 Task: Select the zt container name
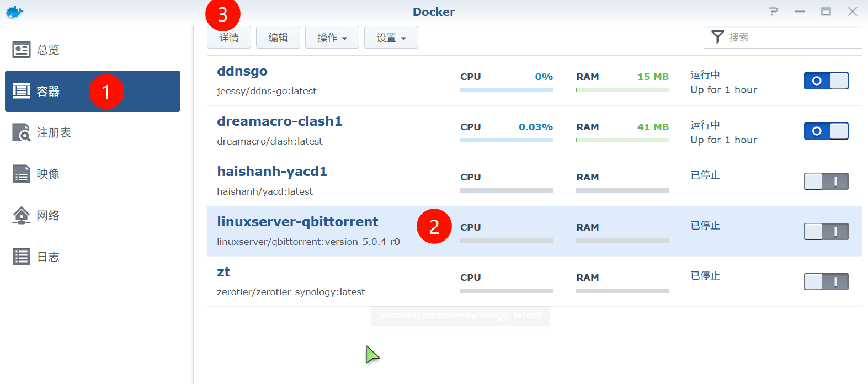223,272
